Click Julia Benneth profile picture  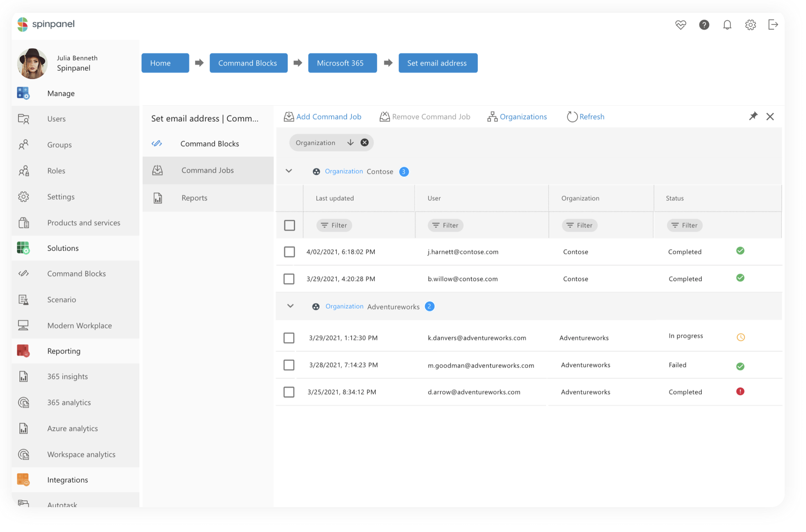(32, 63)
